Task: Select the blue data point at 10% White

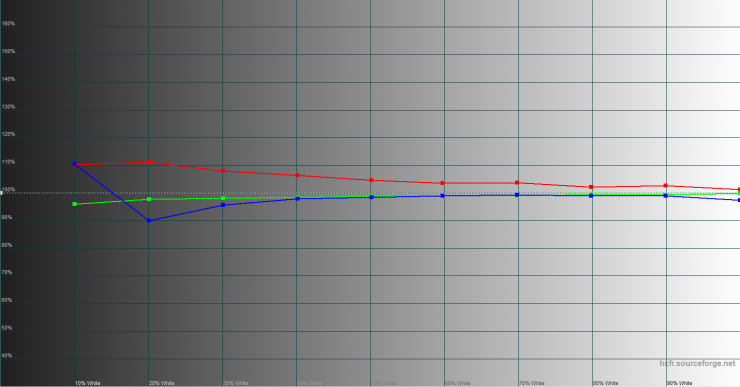Action: [75, 164]
